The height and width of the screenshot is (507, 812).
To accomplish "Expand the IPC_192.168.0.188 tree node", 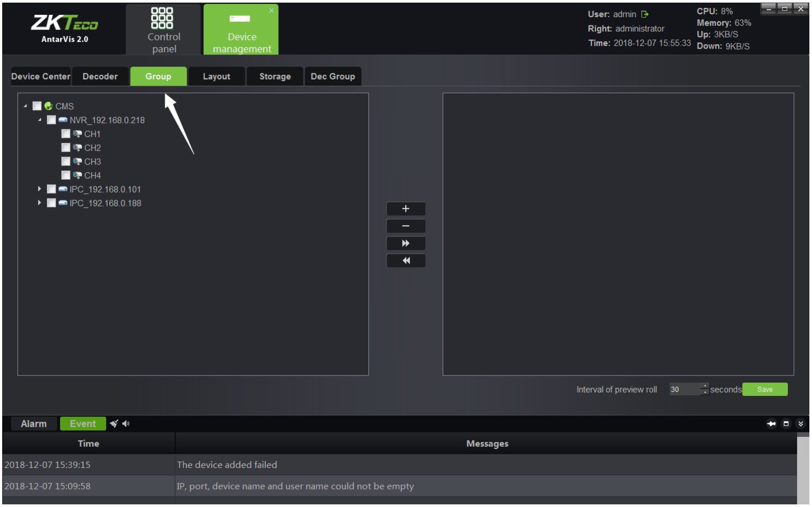I will pos(39,203).
